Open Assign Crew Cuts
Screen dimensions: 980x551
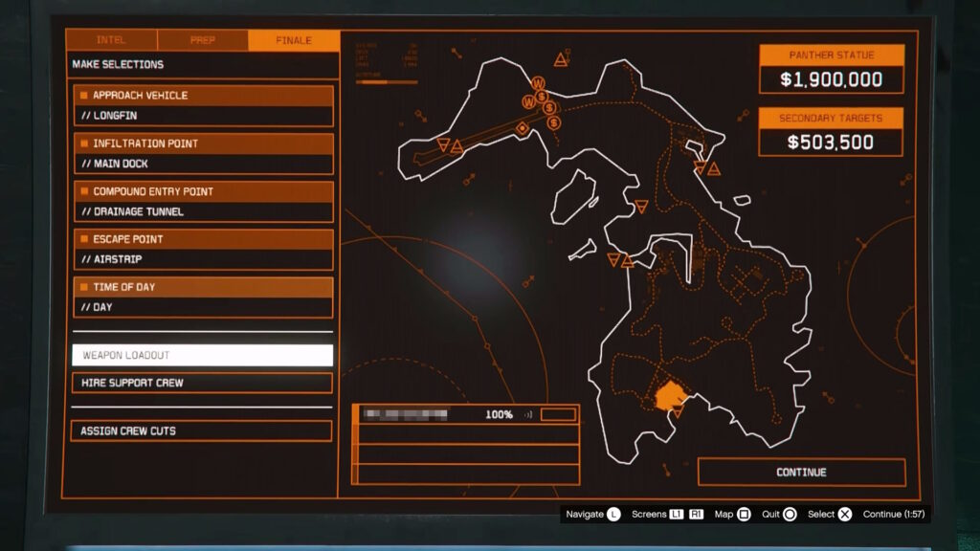coord(201,431)
